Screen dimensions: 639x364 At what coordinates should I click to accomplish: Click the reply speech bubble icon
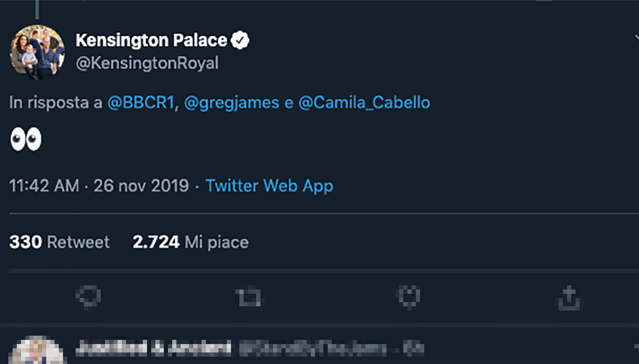click(88, 297)
